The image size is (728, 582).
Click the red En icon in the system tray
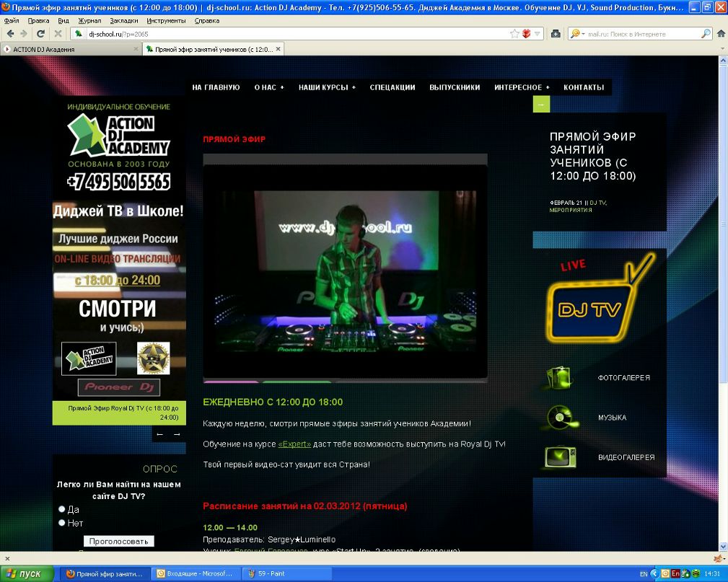(675, 573)
